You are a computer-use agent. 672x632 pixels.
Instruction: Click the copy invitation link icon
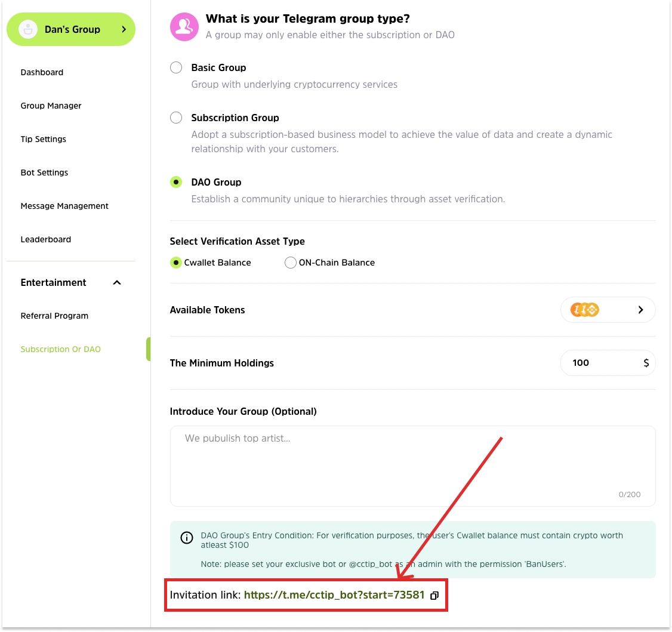tap(434, 596)
